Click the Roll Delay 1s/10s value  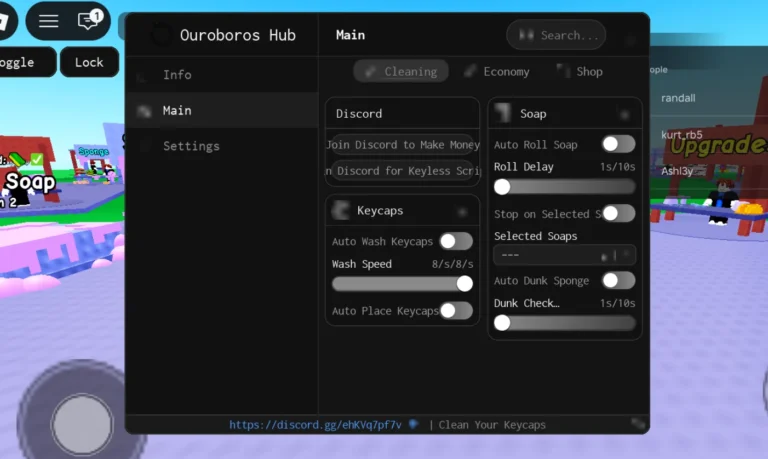pos(618,167)
